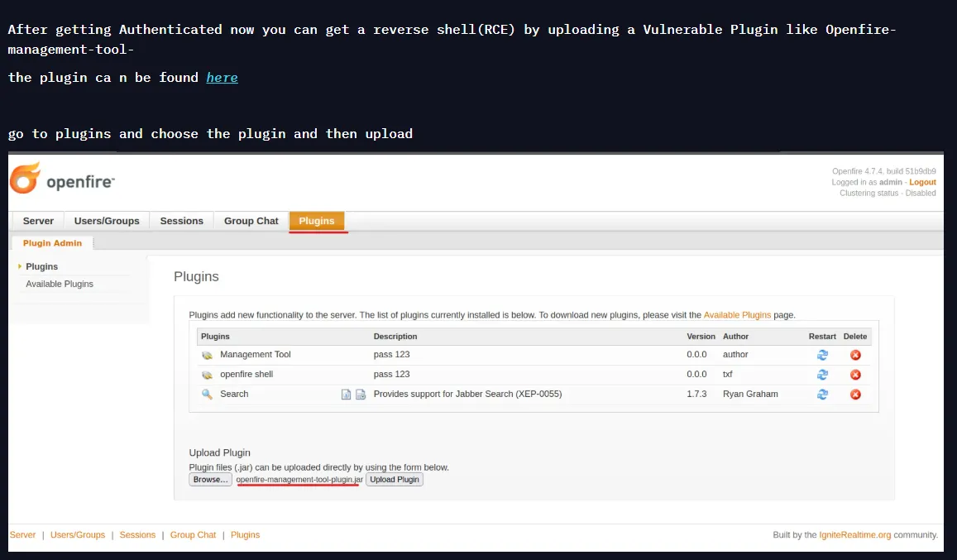Click the Restart column header
The image size is (957, 560).
coord(822,337)
